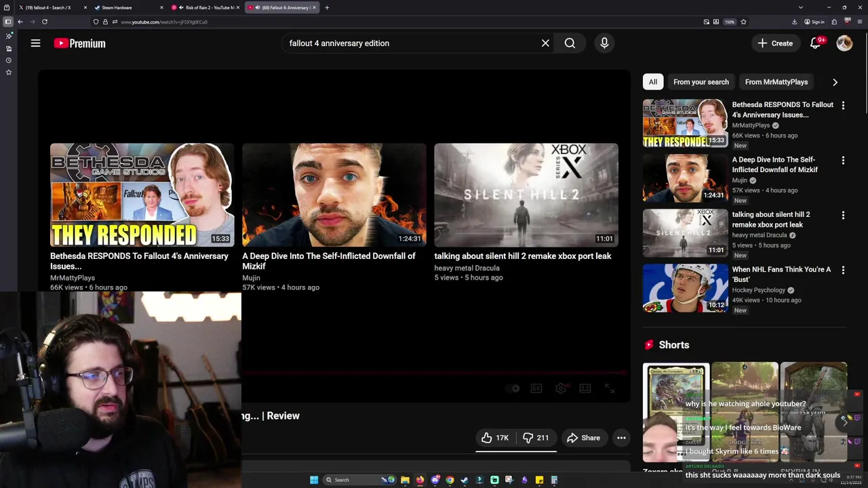Open File Explorer from taskbar
Screen dimensions: 868x488
coord(405,480)
